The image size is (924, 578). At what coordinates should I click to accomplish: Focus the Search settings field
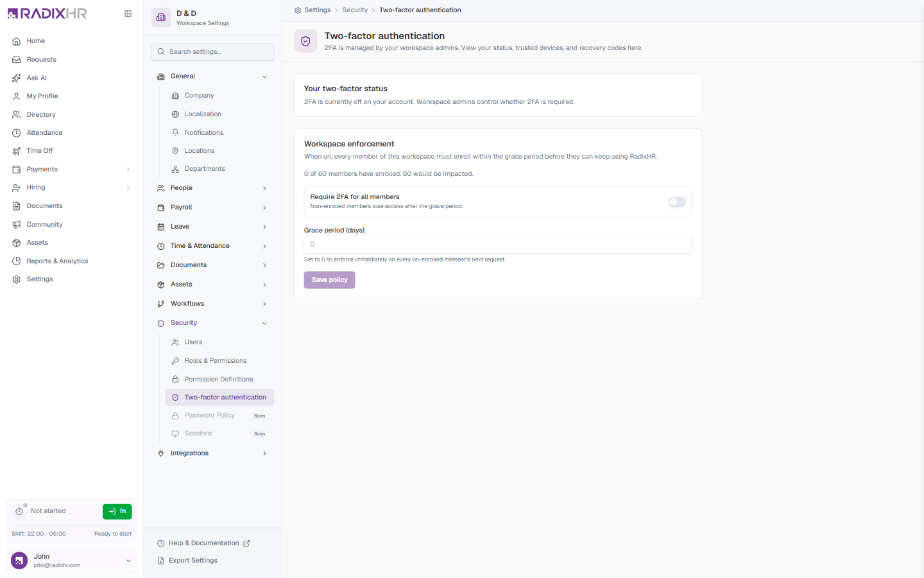pos(212,52)
